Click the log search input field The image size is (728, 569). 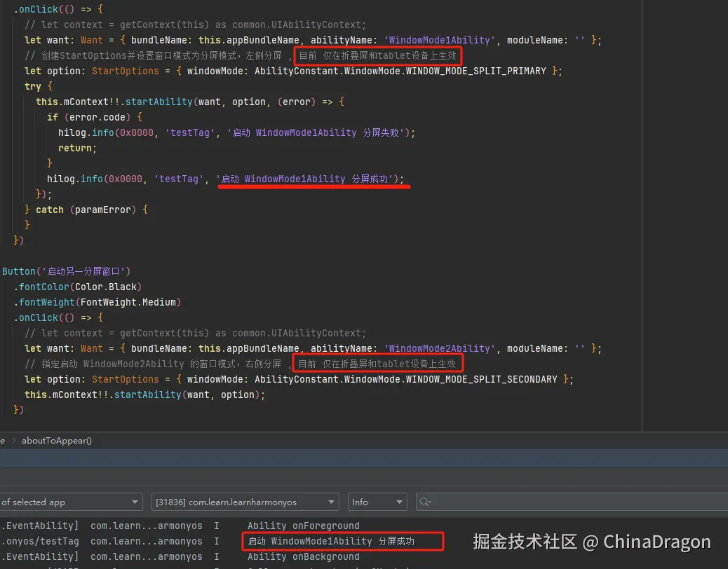[572, 502]
